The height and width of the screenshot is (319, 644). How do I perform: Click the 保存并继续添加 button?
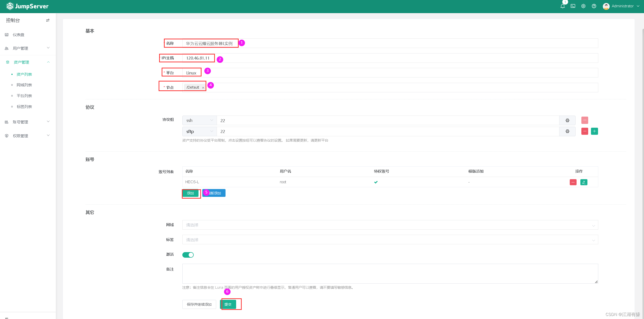point(199,304)
